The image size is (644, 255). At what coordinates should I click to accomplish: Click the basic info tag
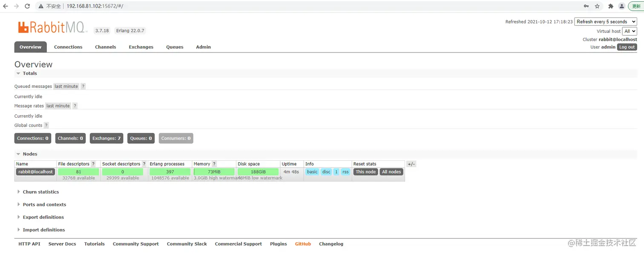pyautogui.click(x=312, y=172)
